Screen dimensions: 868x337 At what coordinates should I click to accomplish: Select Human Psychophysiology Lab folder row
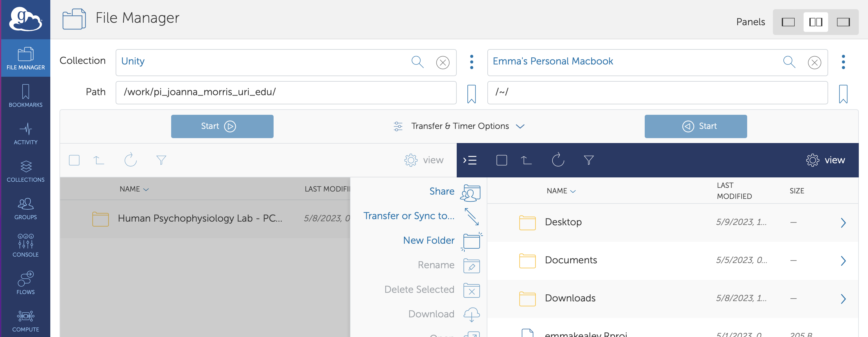pyautogui.click(x=205, y=219)
